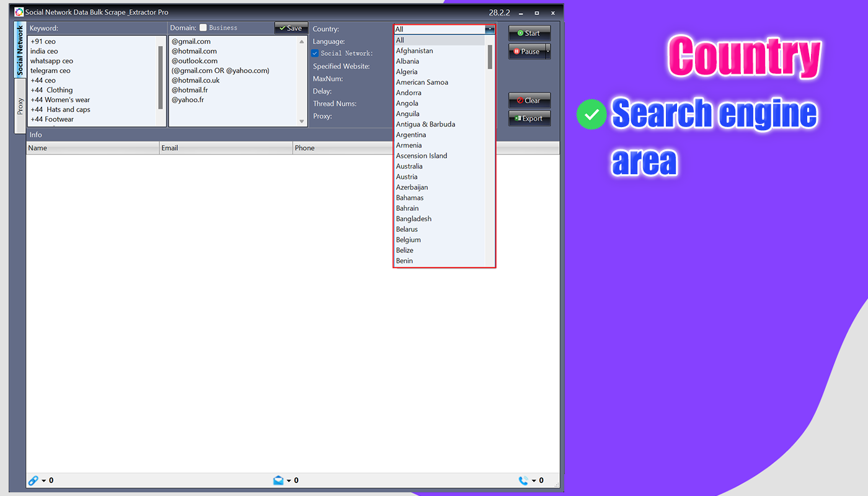Select the "telegram ceo" keyword line

[50, 71]
